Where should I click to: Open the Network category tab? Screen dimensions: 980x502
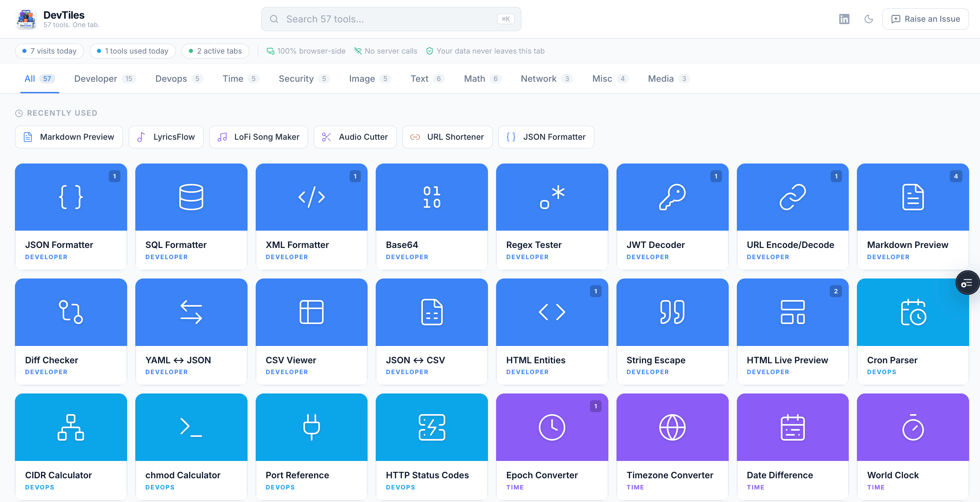click(546, 79)
